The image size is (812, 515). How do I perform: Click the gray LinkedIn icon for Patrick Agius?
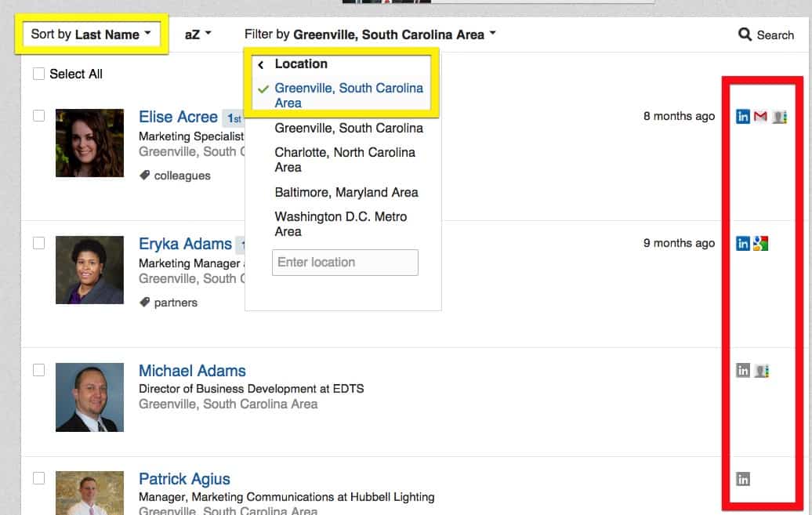(x=743, y=479)
